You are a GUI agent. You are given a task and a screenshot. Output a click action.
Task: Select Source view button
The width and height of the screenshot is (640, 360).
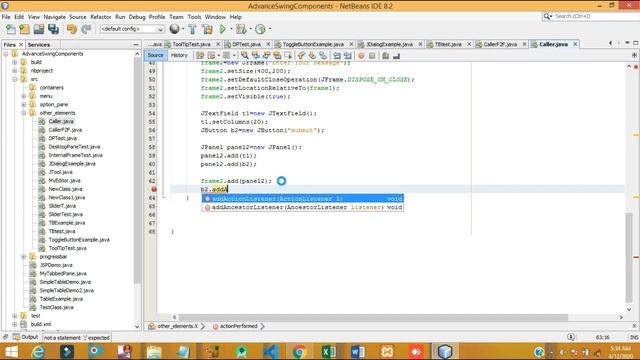click(155, 55)
